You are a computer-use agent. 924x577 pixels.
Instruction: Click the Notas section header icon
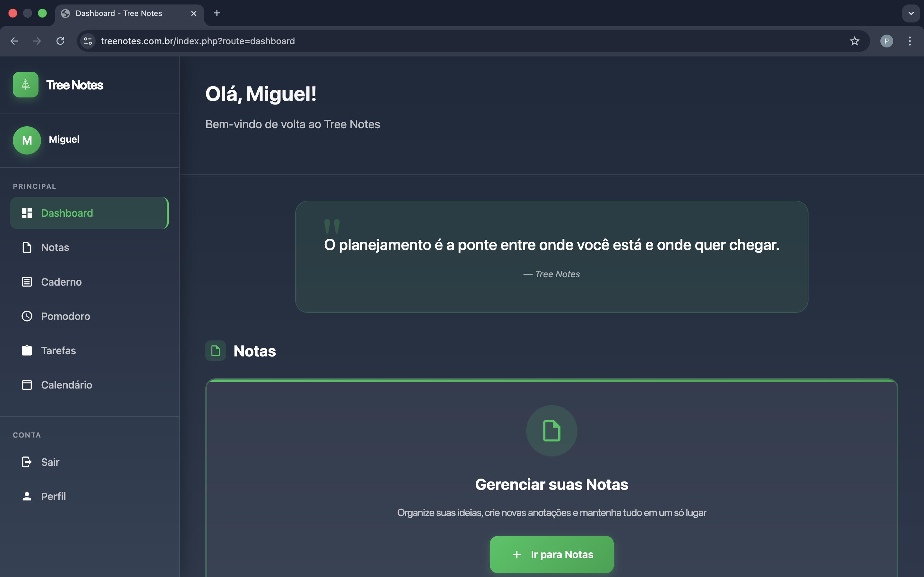point(215,351)
